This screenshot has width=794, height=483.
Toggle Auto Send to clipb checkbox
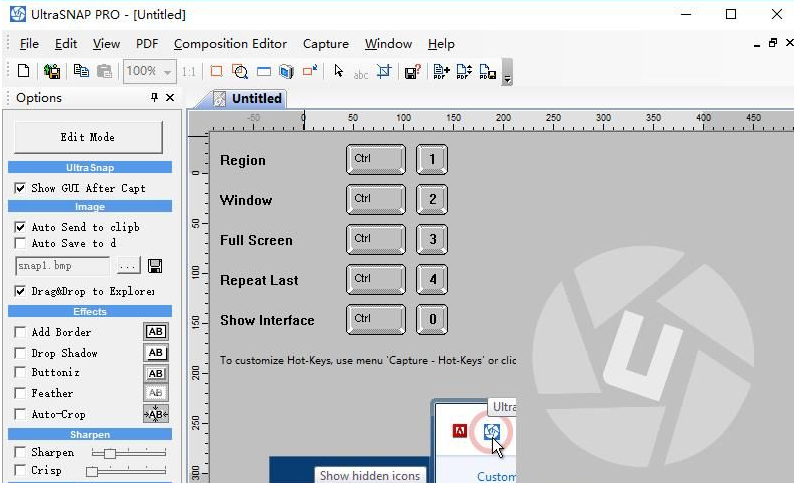[20, 227]
